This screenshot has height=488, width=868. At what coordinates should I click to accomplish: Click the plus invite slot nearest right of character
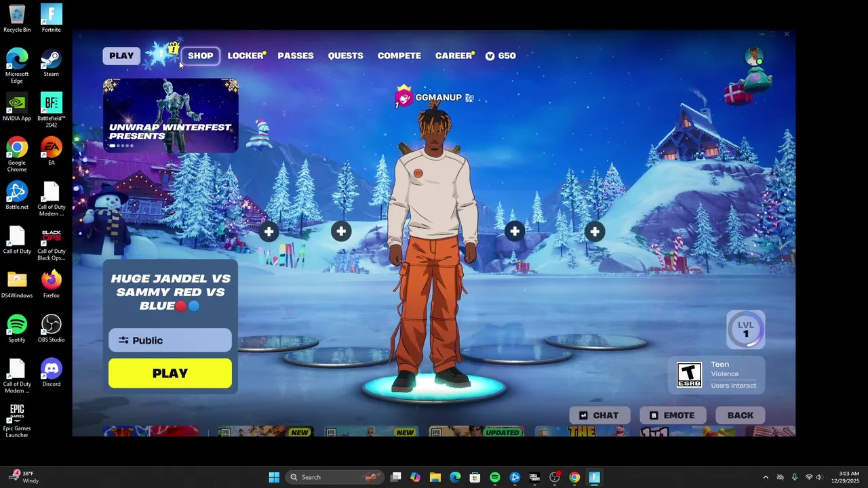(515, 232)
